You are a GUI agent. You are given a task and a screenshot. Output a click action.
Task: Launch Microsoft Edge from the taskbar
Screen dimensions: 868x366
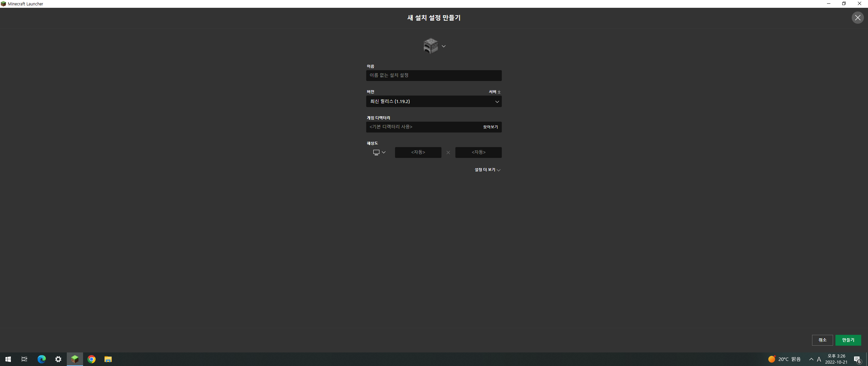click(x=41, y=359)
